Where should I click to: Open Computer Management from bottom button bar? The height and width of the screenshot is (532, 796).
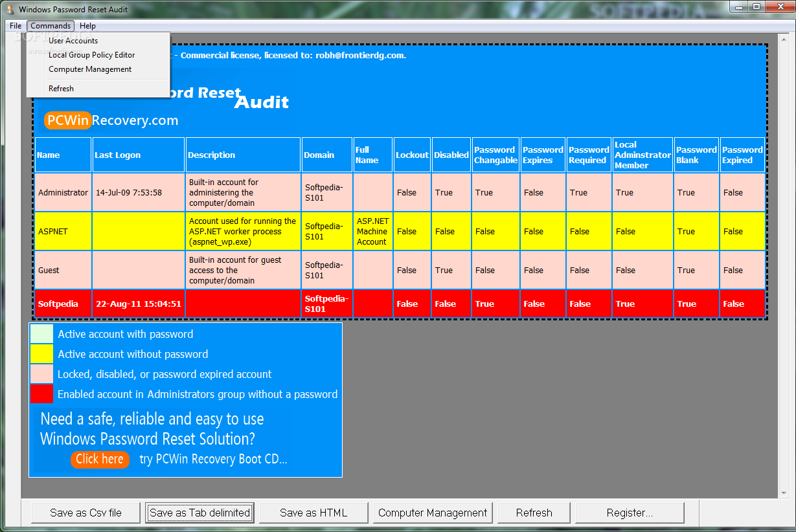pyautogui.click(x=433, y=513)
